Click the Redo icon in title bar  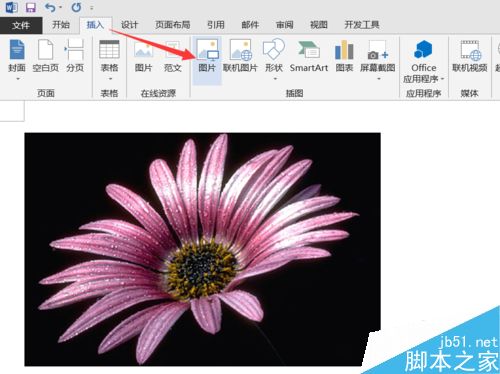(76, 7)
